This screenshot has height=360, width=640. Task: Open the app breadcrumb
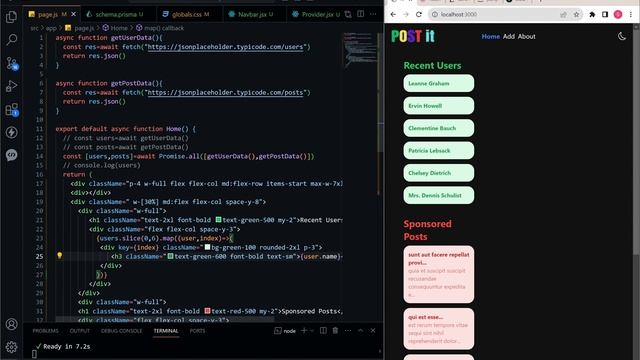coord(51,28)
